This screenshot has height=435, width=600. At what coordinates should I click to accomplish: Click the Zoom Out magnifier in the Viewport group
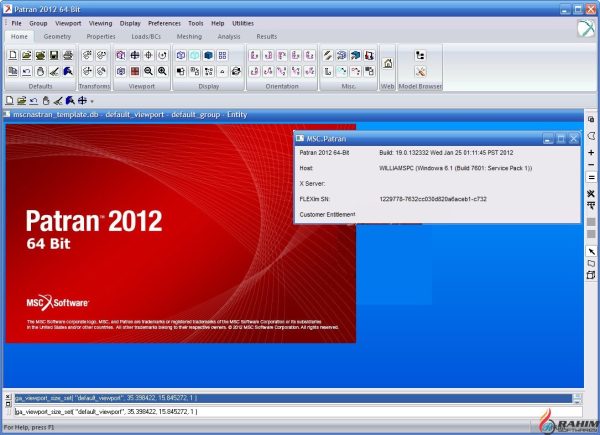[148, 71]
